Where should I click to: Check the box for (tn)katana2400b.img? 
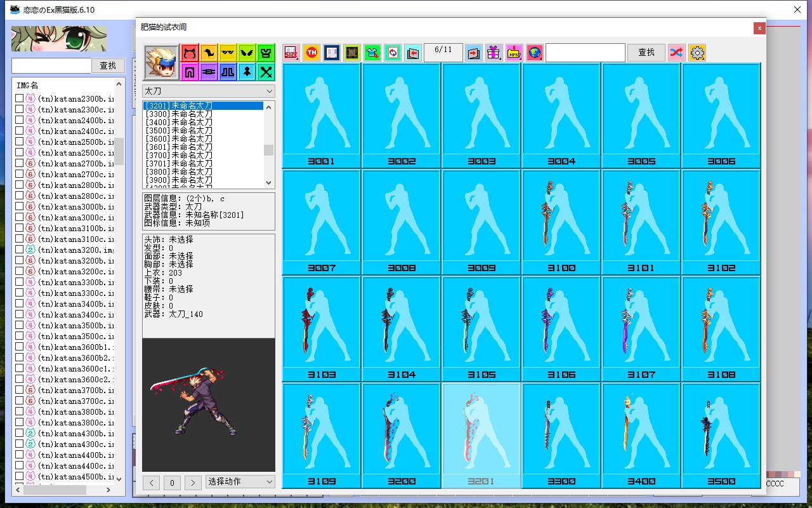pos(19,120)
